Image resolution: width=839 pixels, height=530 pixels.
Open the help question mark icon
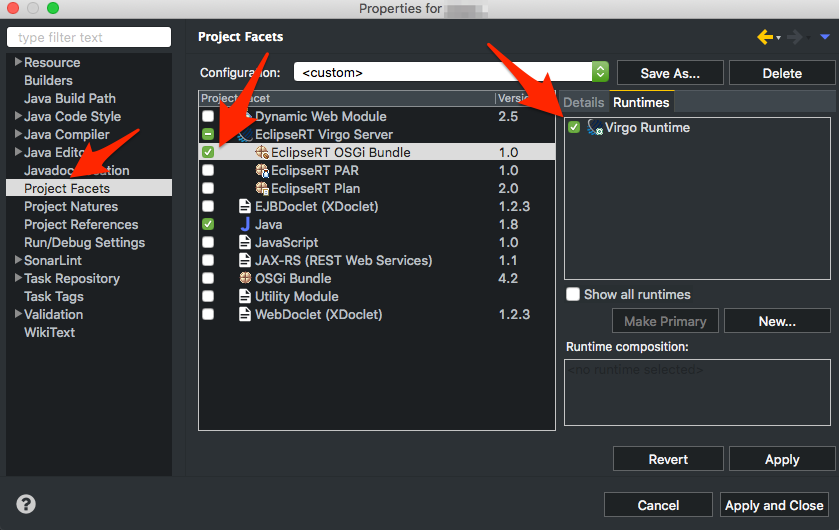click(x=26, y=504)
